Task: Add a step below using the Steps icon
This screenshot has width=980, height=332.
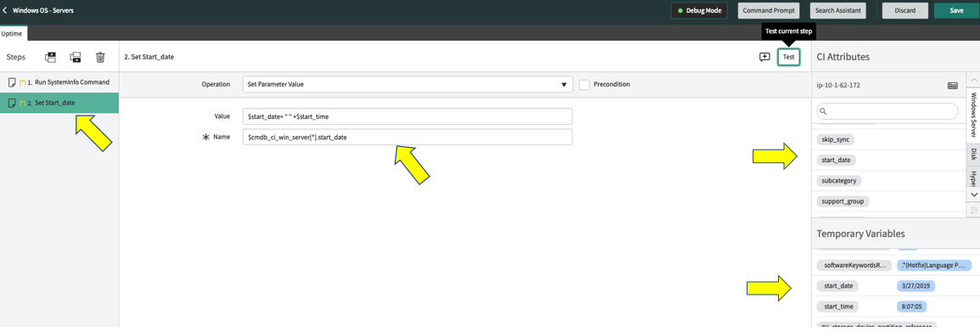Action: click(x=76, y=57)
